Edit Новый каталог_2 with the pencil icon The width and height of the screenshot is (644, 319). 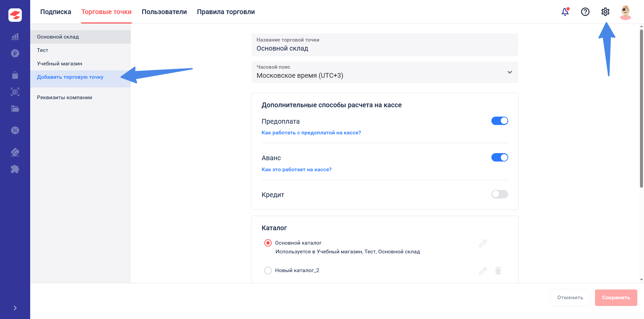483,271
